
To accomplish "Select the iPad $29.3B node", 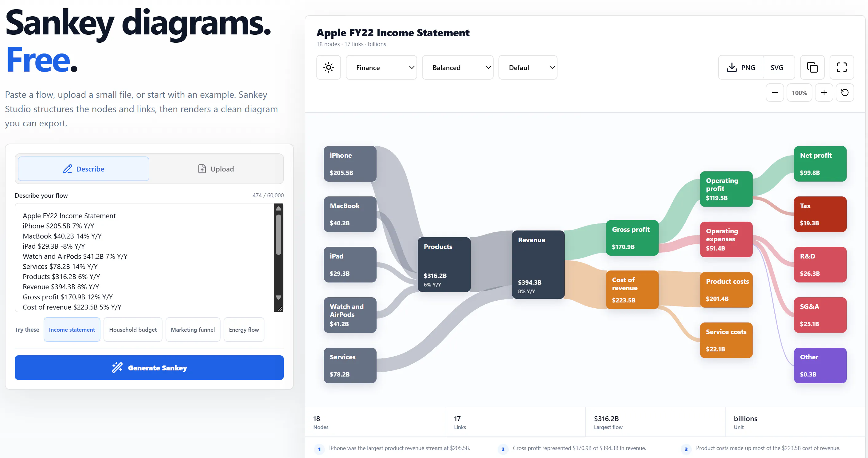I will pos(350,265).
